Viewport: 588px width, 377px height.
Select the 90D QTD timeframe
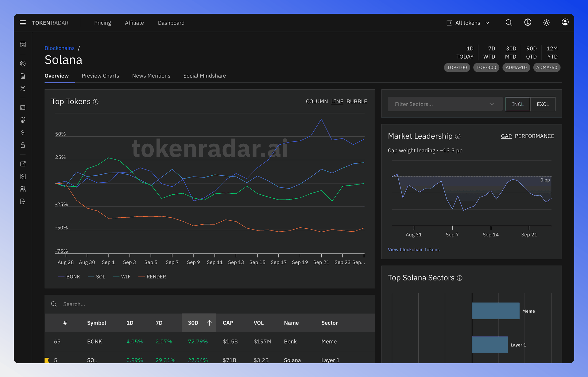click(532, 52)
